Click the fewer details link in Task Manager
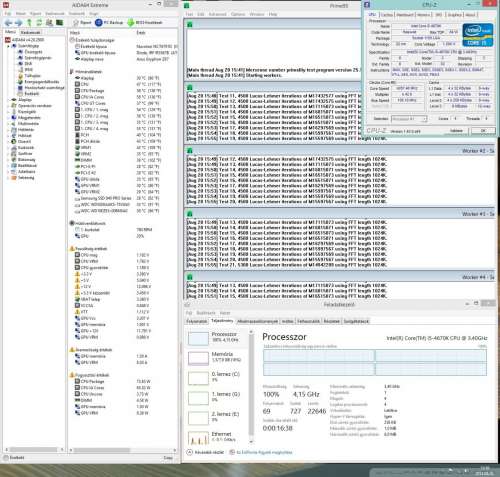Image resolution: width=500 pixels, height=477 pixels. click(209, 452)
